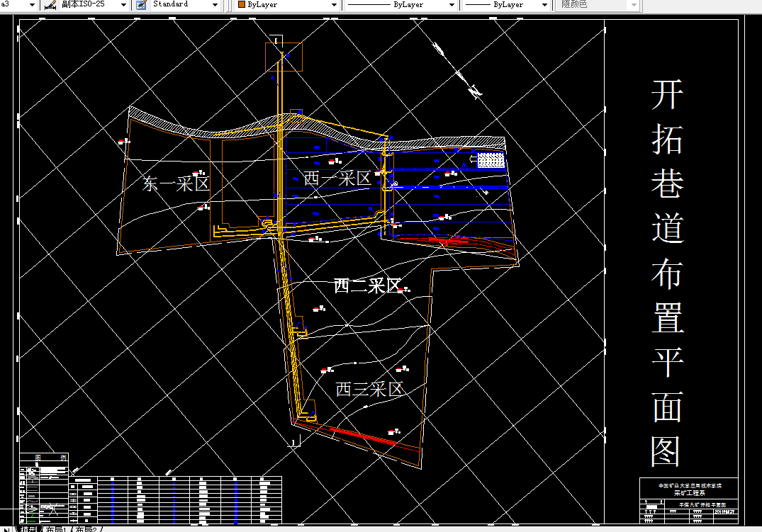
Task: Open the ByLayer lineweight dropdown
Action: tap(544, 5)
